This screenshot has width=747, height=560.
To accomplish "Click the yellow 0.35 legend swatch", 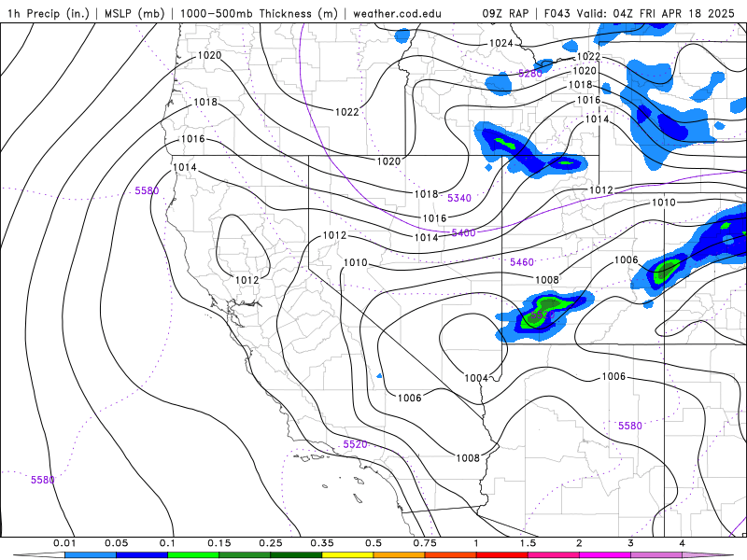I will (x=347, y=555).
